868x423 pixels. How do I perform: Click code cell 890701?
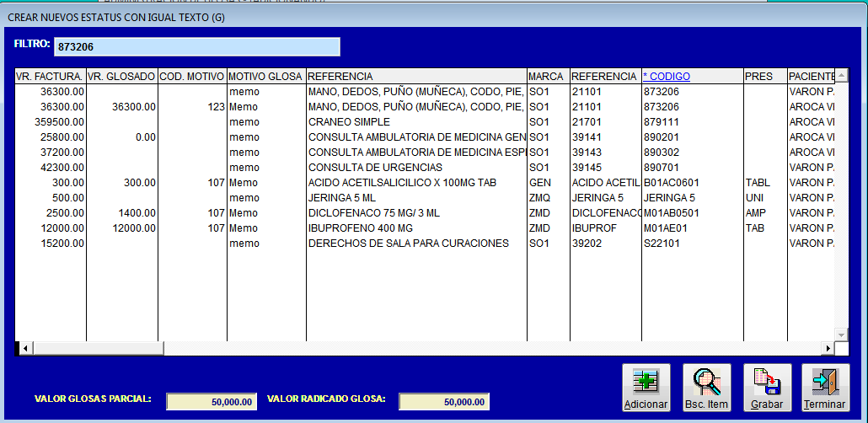(x=693, y=167)
